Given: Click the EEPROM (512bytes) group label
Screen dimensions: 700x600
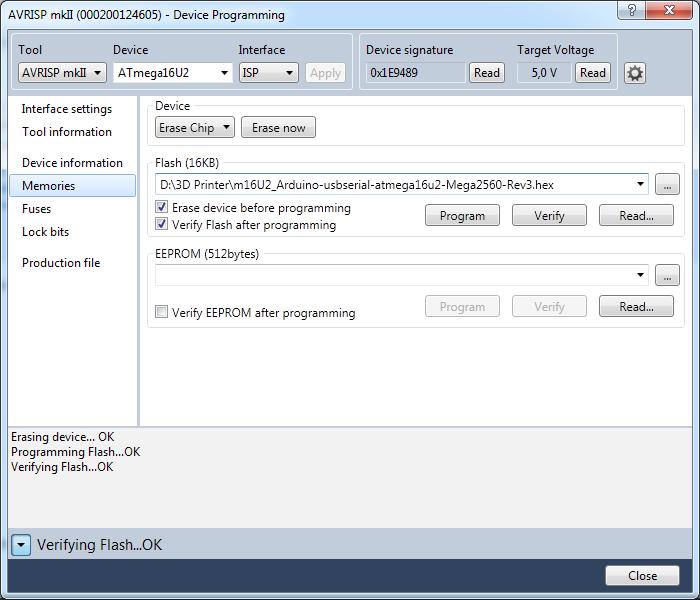Looking at the screenshot, I should tap(207, 254).
